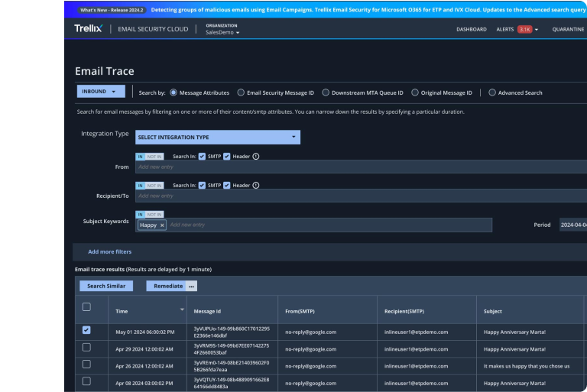Click Add more filters link

[110, 251]
